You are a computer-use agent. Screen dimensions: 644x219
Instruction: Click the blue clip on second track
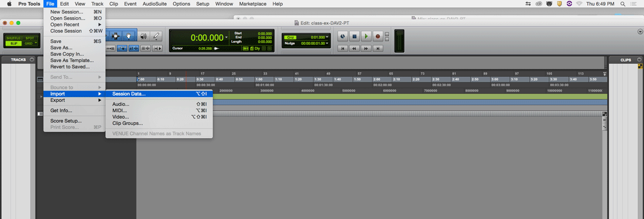click(410, 102)
